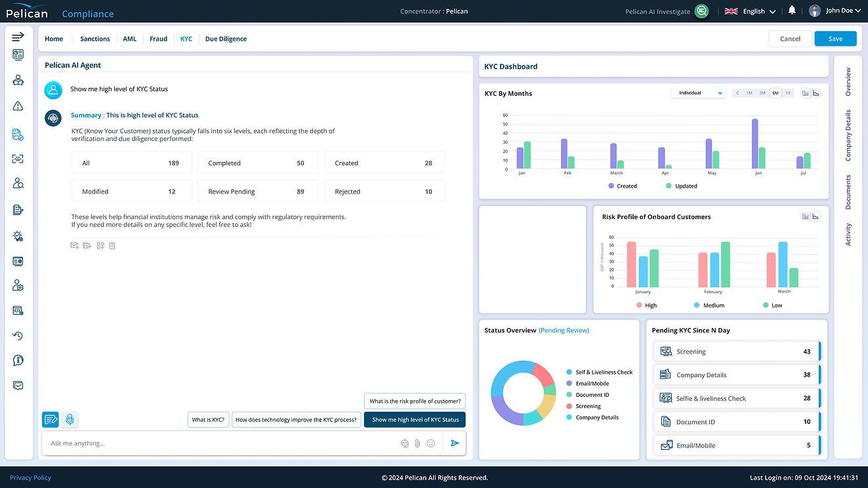The height and width of the screenshot is (488, 868).
Task: Open the Privacy Policy link
Action: (x=30, y=478)
